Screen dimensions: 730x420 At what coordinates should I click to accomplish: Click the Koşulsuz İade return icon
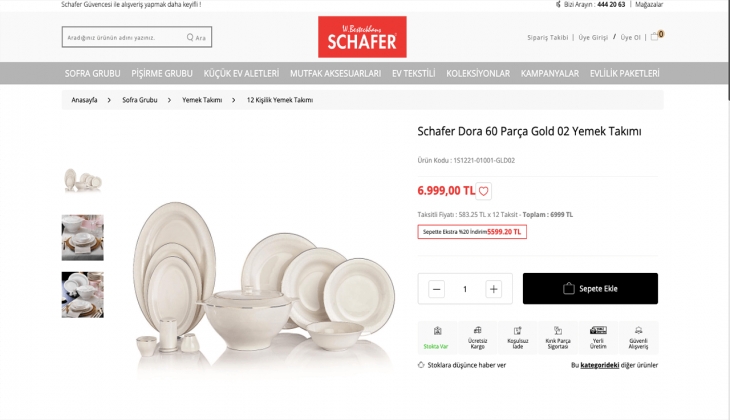[x=517, y=331]
